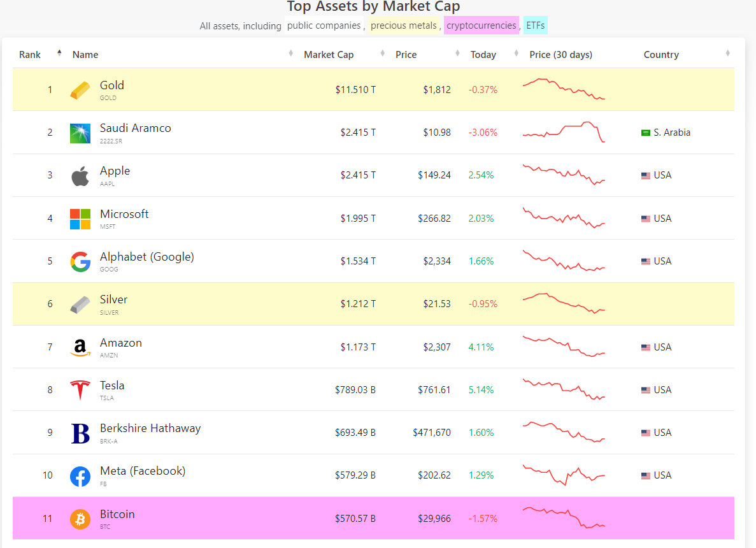Click Microsoft 30-day price chart
The height and width of the screenshot is (548, 756).
564,218
